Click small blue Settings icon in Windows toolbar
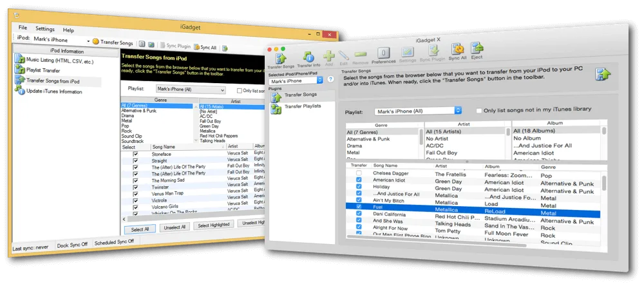This screenshot has height=284, width=644. 151,45
